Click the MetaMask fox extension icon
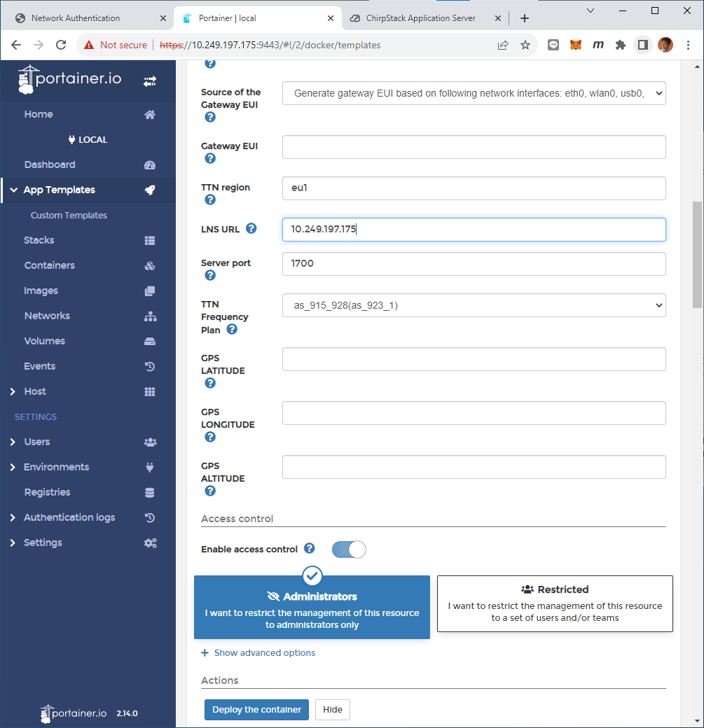The height and width of the screenshot is (728, 704). [x=576, y=45]
